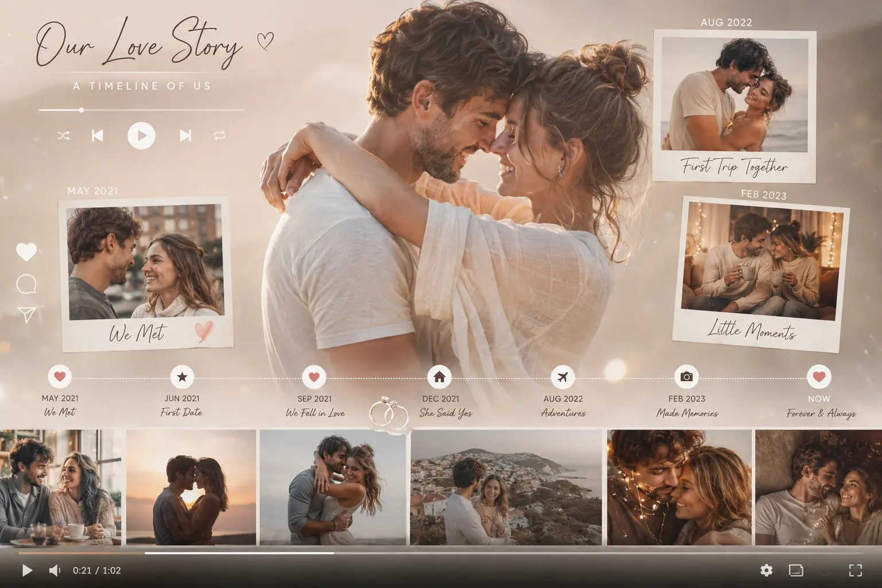Viewport: 882px width, 588px height.
Task: Select the sunset silhouette kiss photo
Action: tap(191, 487)
